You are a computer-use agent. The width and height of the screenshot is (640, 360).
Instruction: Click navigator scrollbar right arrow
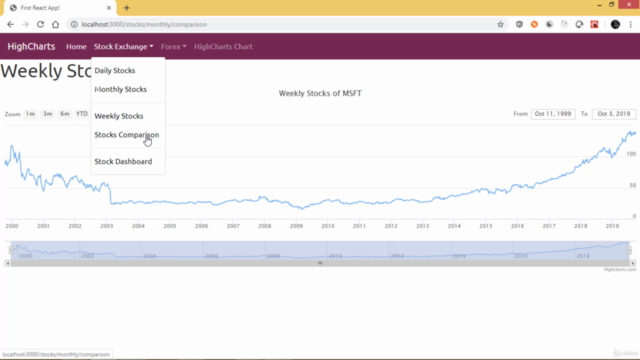pos(633,263)
